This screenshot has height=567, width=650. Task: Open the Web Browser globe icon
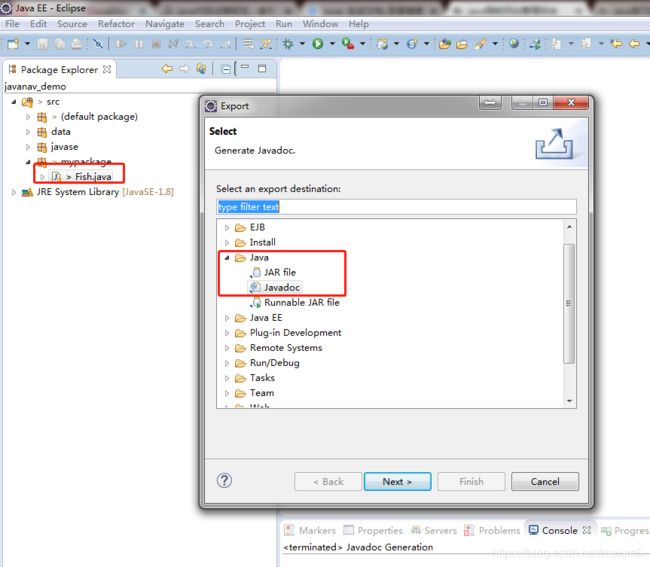pyautogui.click(x=514, y=43)
